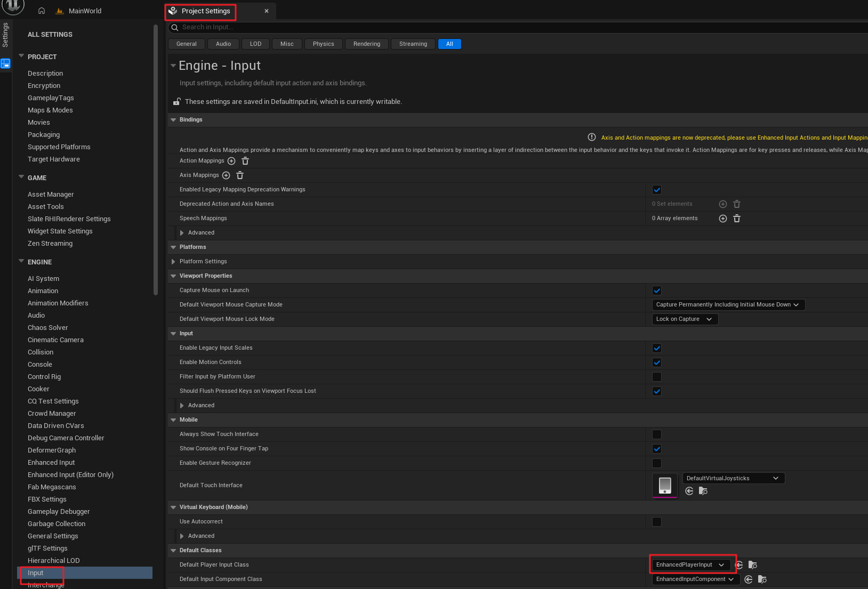Collapse the Viewport Properties section
868x589 pixels.
(173, 276)
